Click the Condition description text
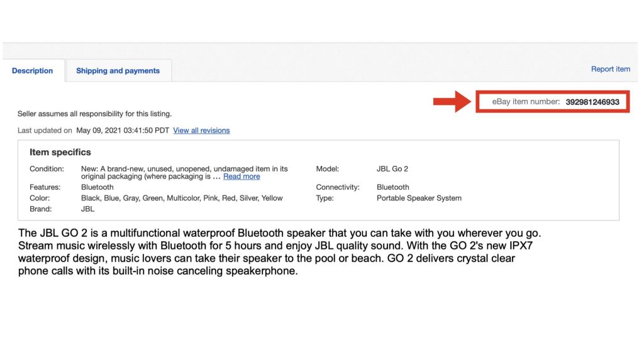644x362 pixels. point(184,173)
